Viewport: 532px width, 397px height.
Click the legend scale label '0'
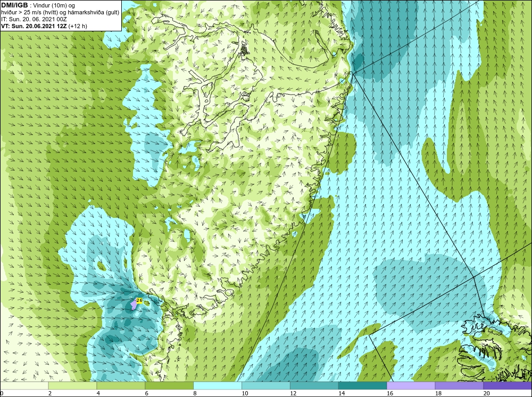2,393
